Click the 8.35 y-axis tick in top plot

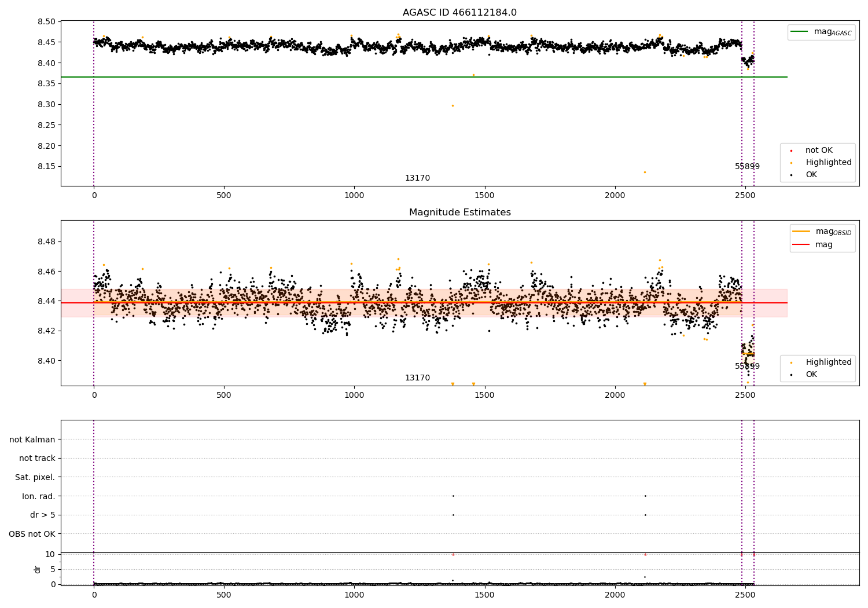pos(46,84)
